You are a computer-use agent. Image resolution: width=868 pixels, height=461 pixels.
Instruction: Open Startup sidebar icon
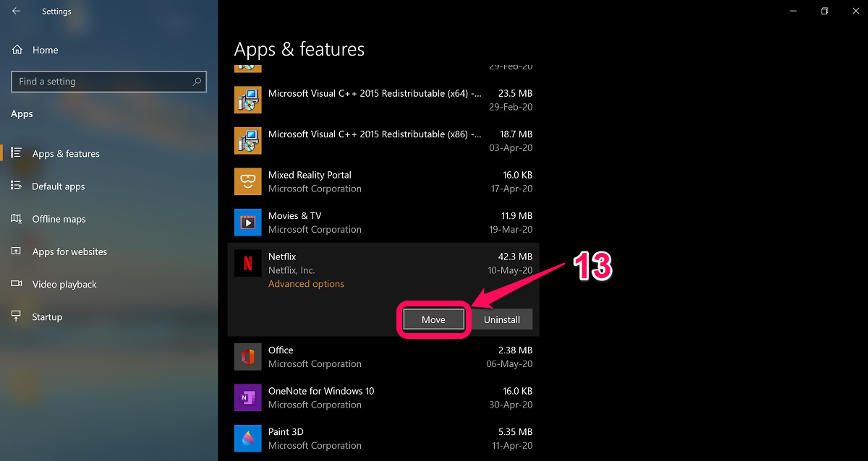pyautogui.click(x=16, y=316)
